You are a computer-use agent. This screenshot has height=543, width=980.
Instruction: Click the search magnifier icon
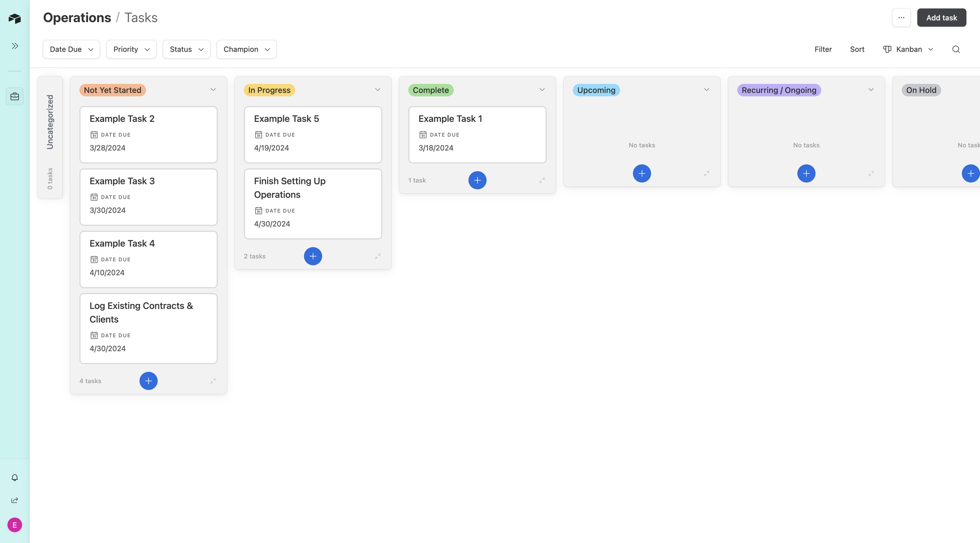pyautogui.click(x=956, y=49)
